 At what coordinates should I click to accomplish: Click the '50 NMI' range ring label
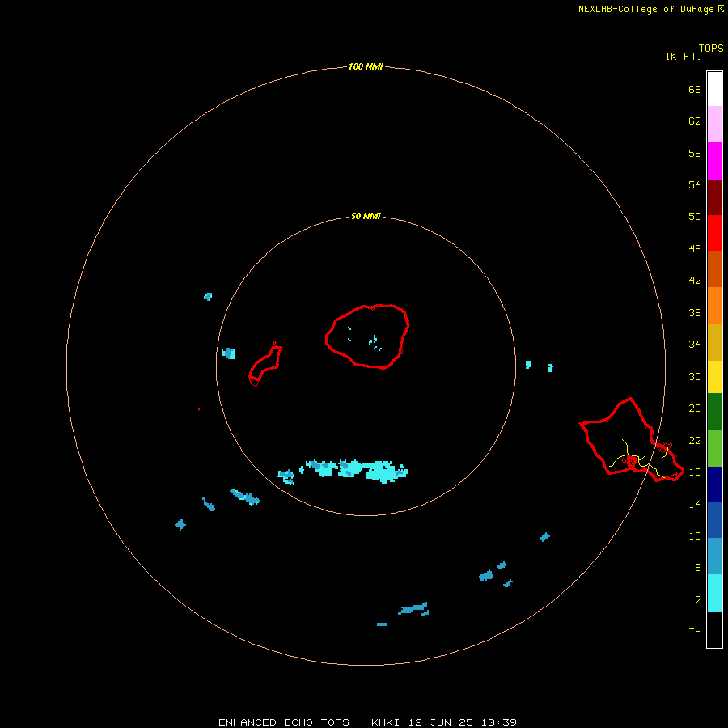click(x=366, y=216)
